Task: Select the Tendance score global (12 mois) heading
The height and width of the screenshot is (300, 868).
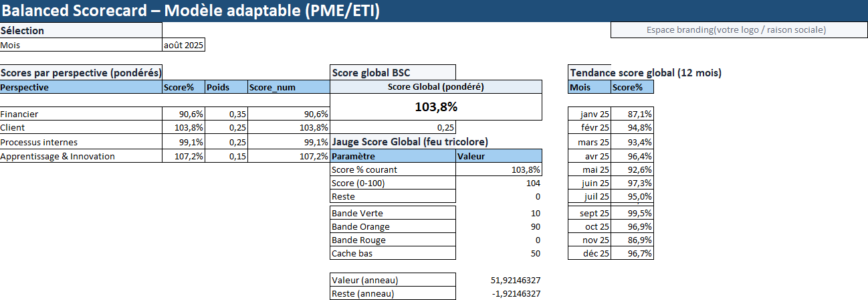Action: [x=645, y=72]
